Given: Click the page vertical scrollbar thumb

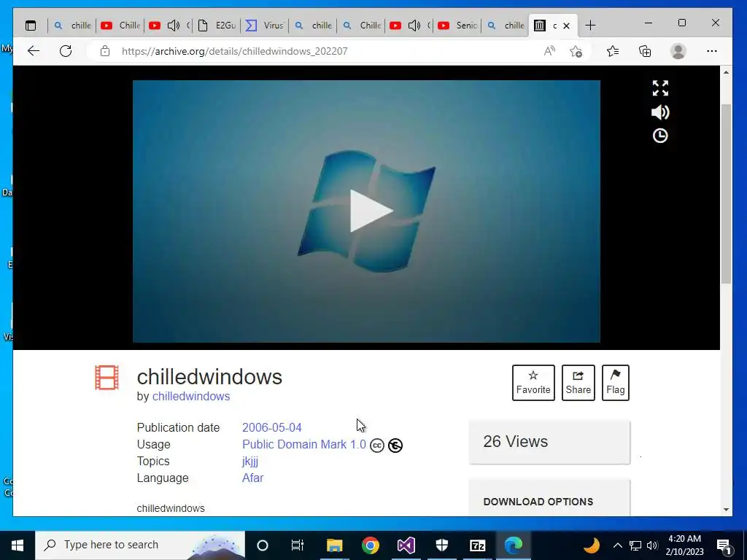Looking at the screenshot, I should (x=726, y=194).
